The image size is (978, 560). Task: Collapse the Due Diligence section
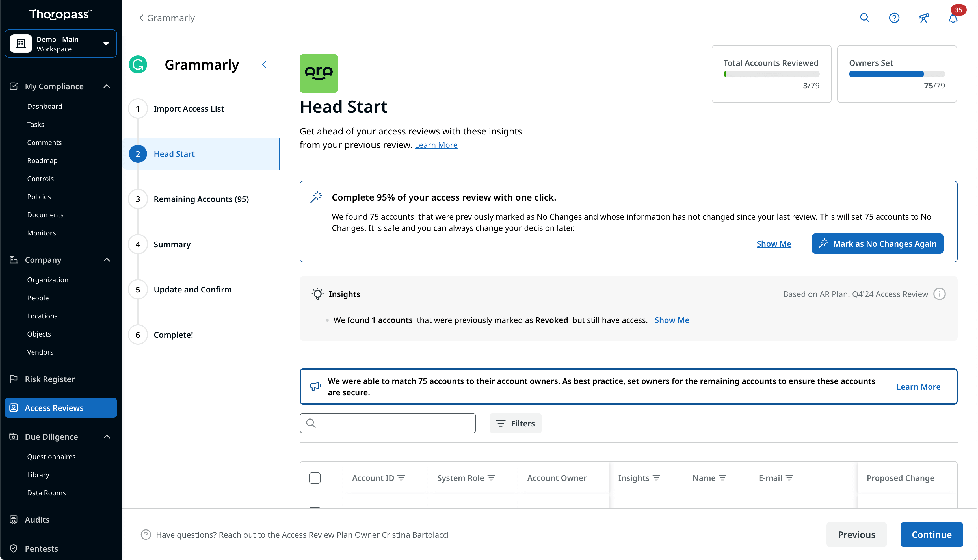click(107, 437)
